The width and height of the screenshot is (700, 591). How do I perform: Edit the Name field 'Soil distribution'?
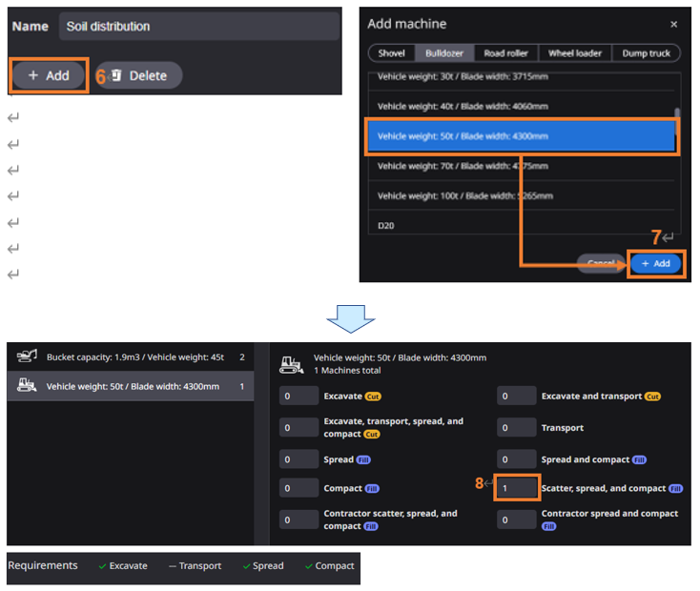pos(199,27)
